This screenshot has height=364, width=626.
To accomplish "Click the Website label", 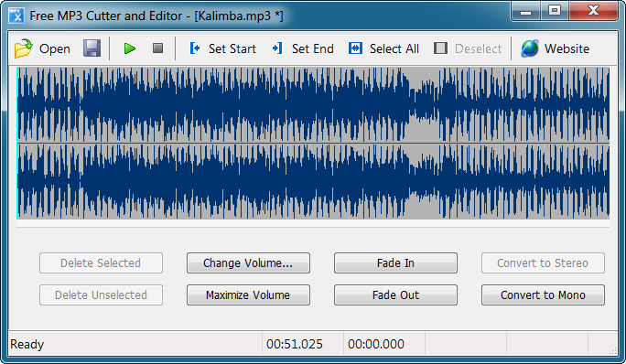I will click(567, 48).
